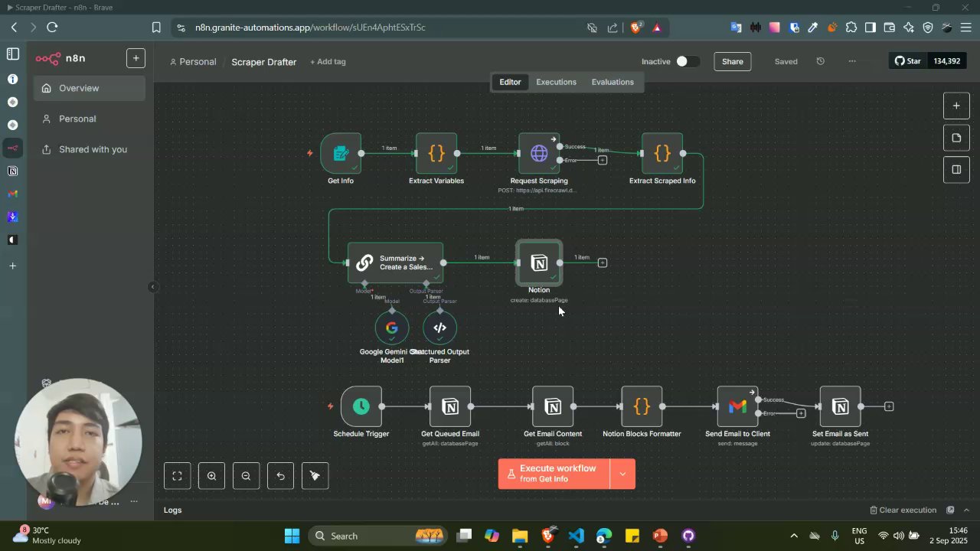Open the user account three-dots menu
Image resolution: width=980 pixels, height=551 pixels.
click(134, 501)
